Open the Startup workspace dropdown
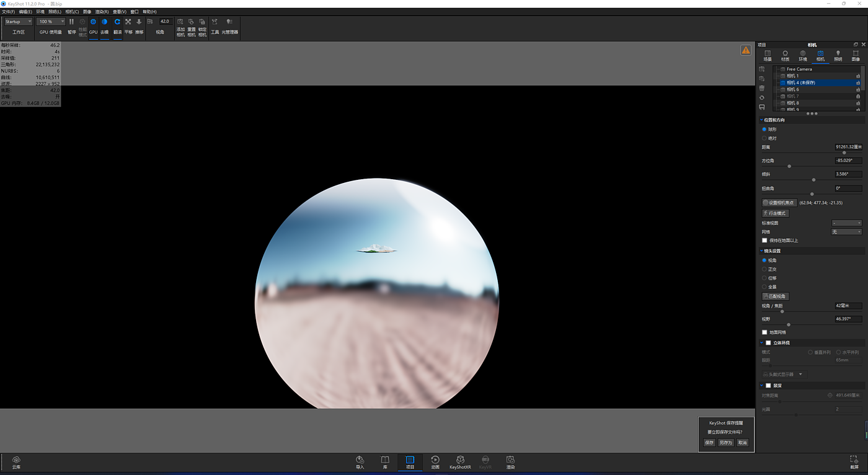This screenshot has height=475, width=868. (18, 22)
